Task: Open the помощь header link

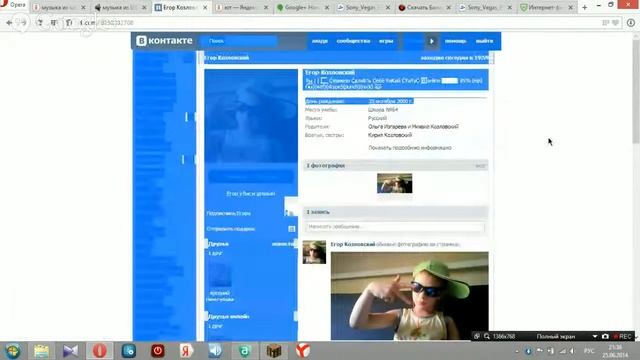Action: coord(456,41)
